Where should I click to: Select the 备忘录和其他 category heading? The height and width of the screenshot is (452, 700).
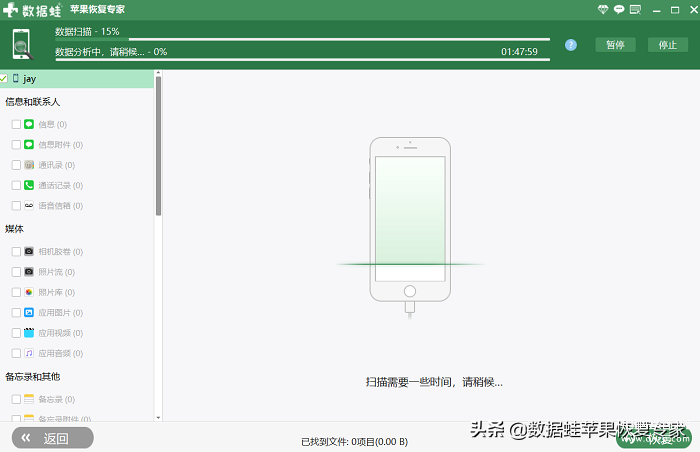coord(32,377)
